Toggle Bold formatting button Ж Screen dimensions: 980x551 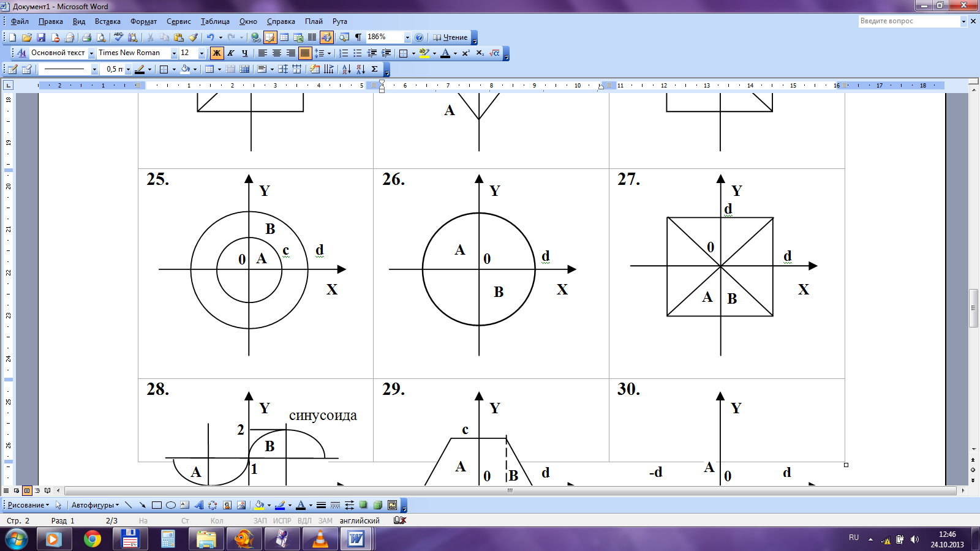pyautogui.click(x=216, y=53)
